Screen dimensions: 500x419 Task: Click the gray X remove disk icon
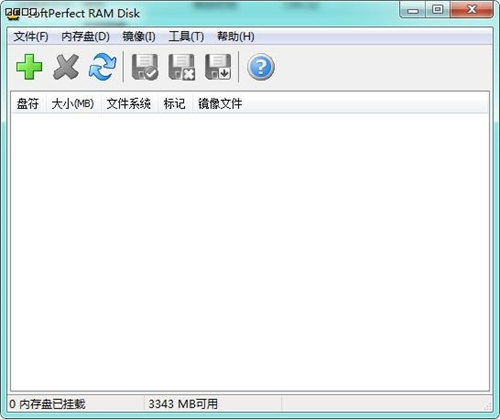[x=66, y=67]
